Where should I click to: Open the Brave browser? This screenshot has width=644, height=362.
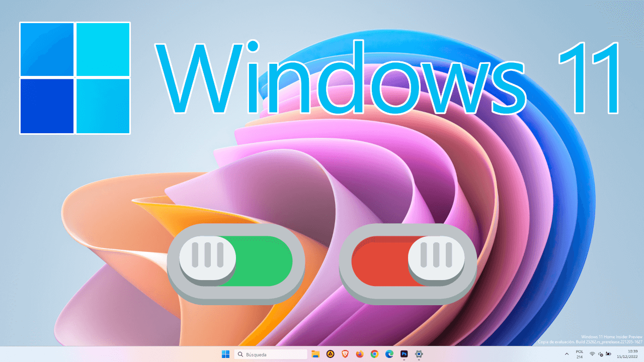click(345, 354)
